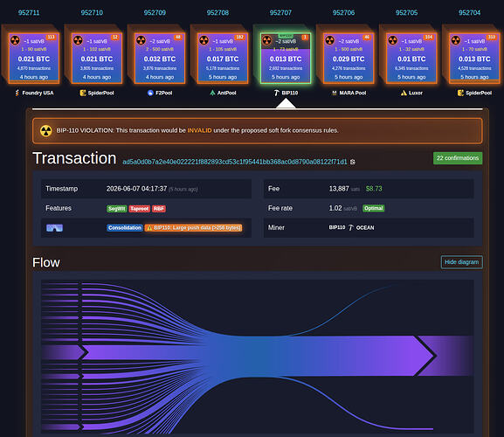Image resolution: width=504 pixels, height=437 pixels.
Task: Open block height 952709 link
Action: click(x=155, y=12)
